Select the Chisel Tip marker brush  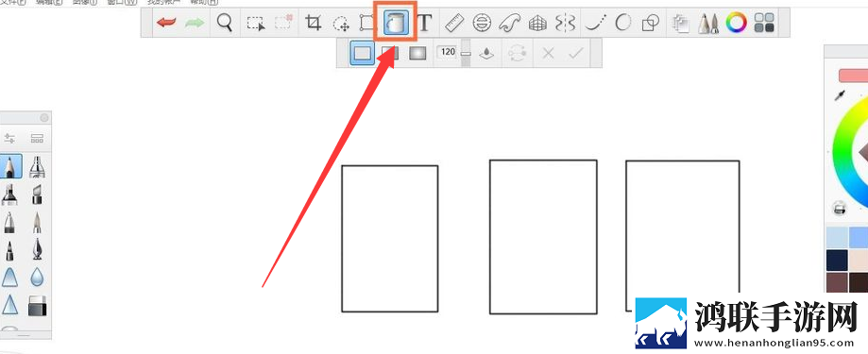(37, 194)
